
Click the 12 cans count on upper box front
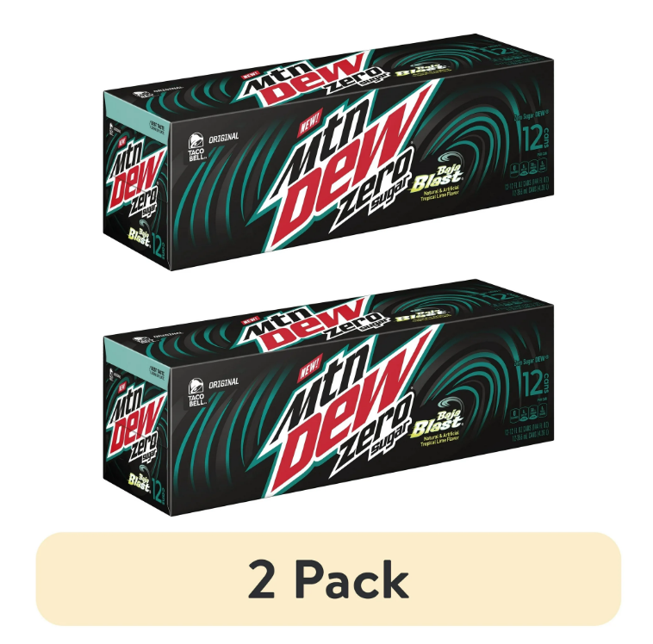point(536,139)
